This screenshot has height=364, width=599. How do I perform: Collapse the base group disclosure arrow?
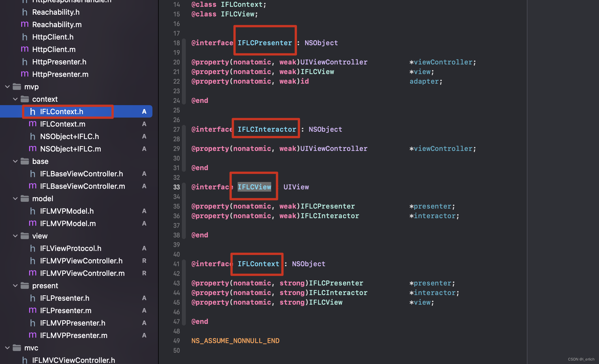pos(16,161)
